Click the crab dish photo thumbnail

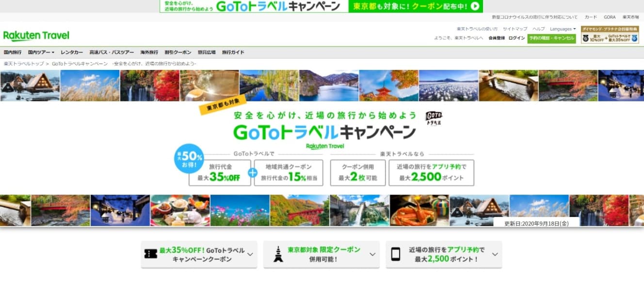tap(419, 210)
